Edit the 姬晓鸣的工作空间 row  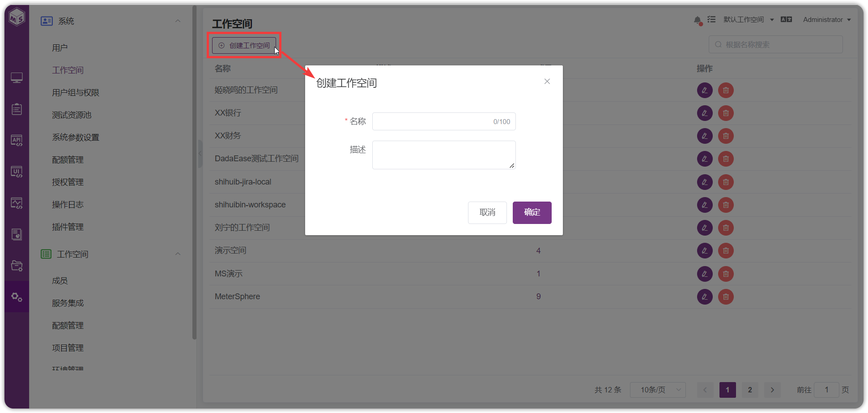point(705,90)
